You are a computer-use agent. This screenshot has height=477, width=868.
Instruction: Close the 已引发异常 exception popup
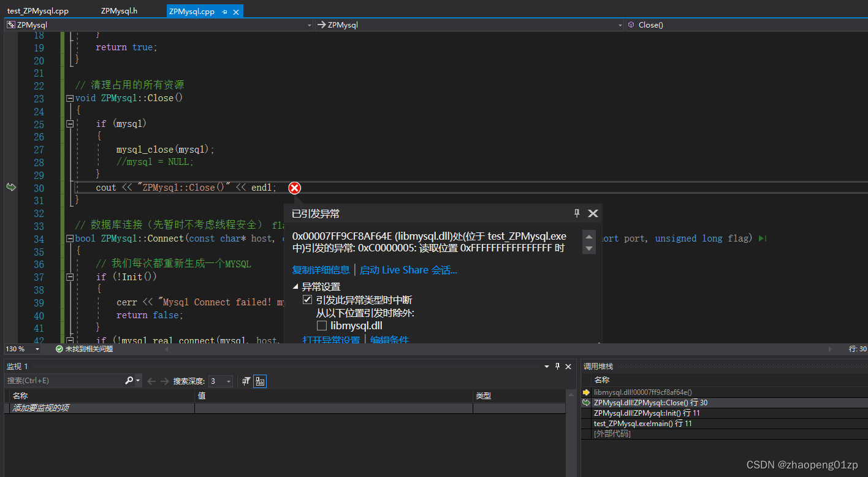coord(593,213)
